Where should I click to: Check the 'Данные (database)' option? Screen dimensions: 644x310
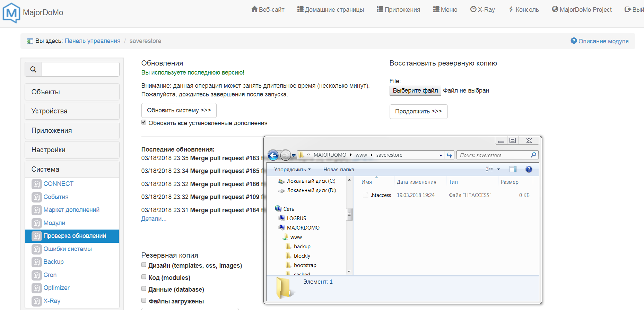point(144,289)
